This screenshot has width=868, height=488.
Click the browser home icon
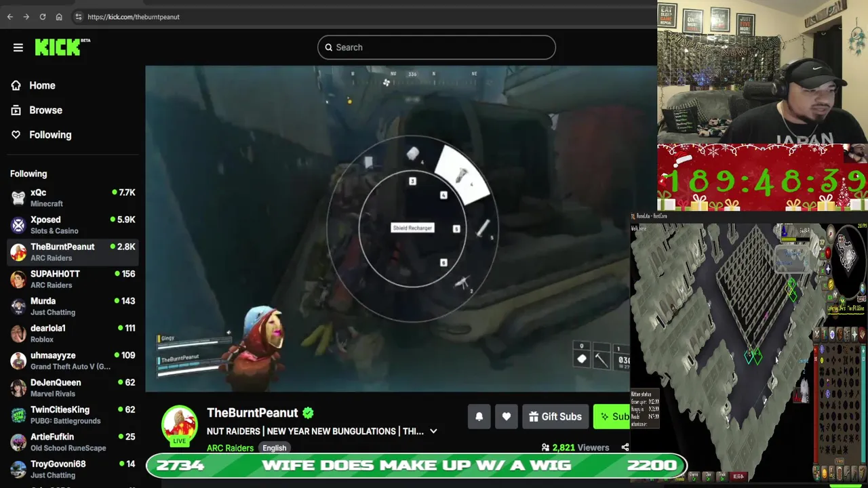[59, 17]
